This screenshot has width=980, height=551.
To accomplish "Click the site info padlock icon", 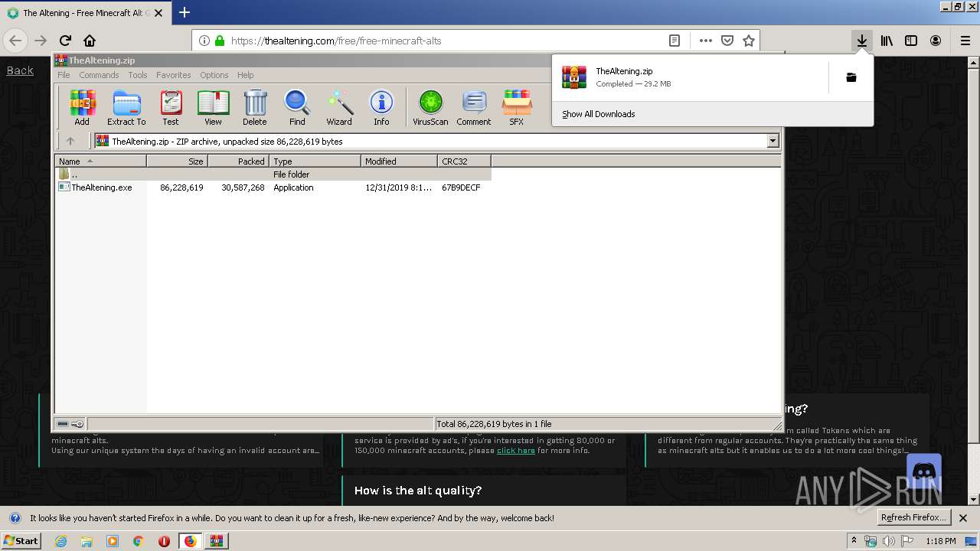I will [x=220, y=41].
